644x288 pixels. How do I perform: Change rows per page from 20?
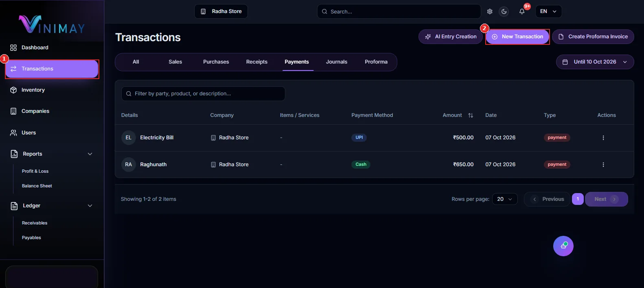(505, 199)
